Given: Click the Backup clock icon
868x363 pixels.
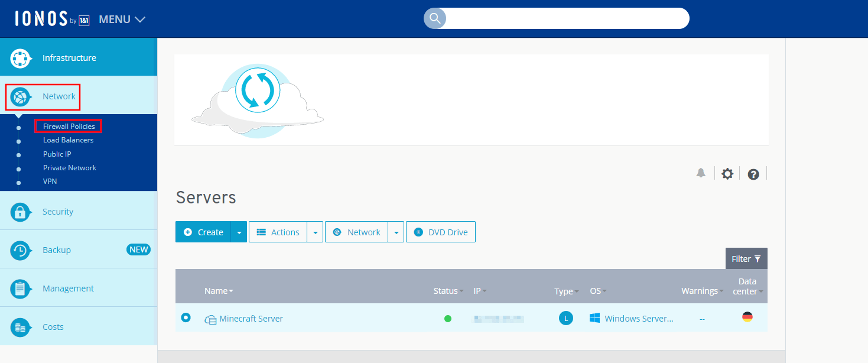Looking at the screenshot, I should tap(20, 250).
